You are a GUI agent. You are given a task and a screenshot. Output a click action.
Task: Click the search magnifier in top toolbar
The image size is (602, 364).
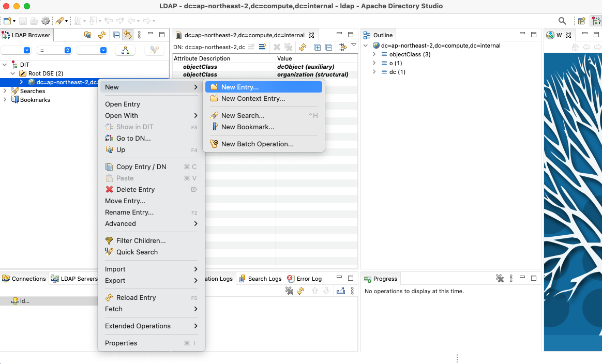pos(562,21)
